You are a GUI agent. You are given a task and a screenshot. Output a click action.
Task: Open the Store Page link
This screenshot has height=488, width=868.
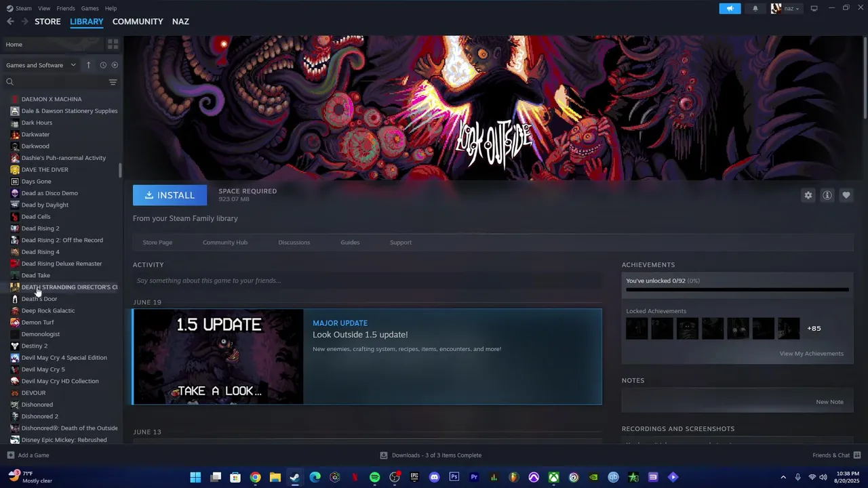(x=157, y=243)
